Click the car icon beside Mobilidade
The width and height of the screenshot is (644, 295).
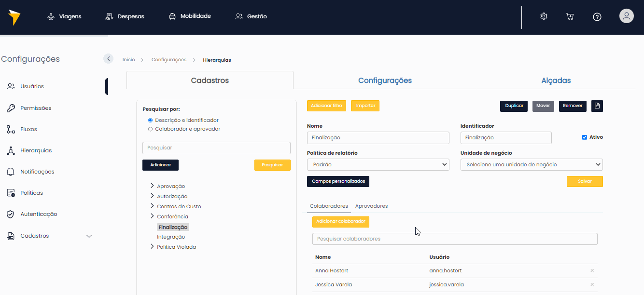tap(172, 16)
